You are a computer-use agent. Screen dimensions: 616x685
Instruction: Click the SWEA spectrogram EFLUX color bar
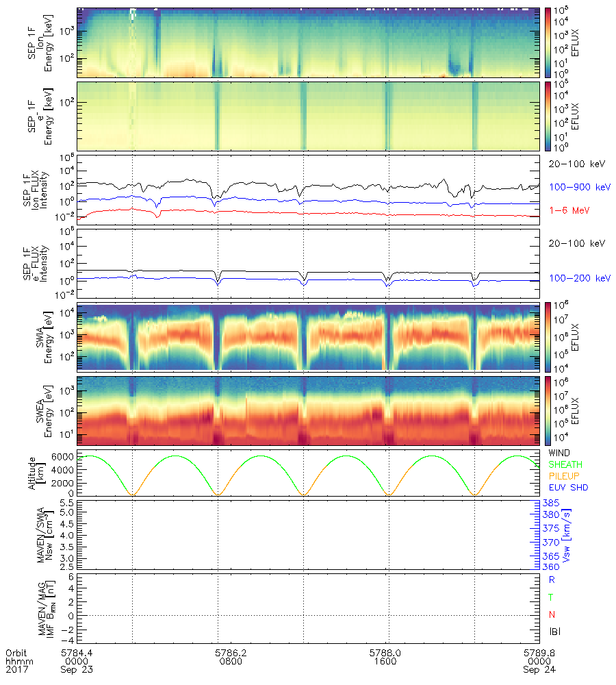pyautogui.click(x=548, y=410)
